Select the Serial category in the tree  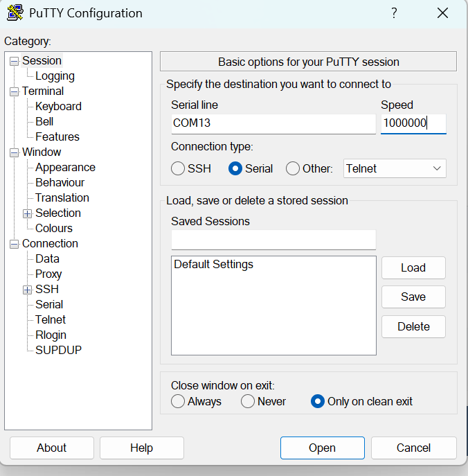[49, 304]
